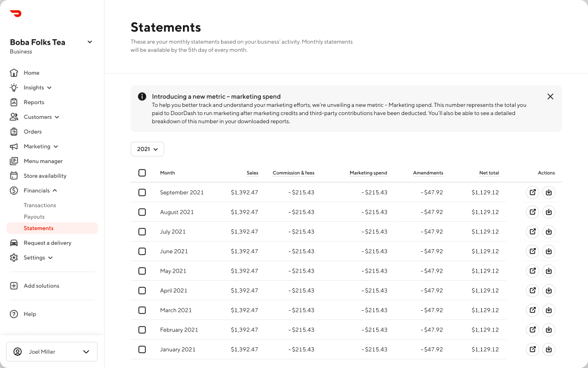Download the September 2021 statement
Screen dimensions: 588x368
tap(549, 192)
